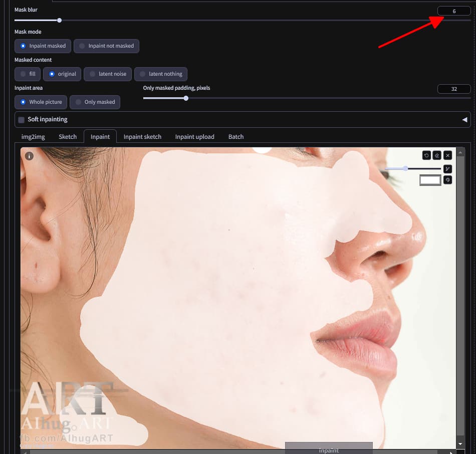Open the brush color tool icon
Screen dimensions: 476x454
click(447, 180)
